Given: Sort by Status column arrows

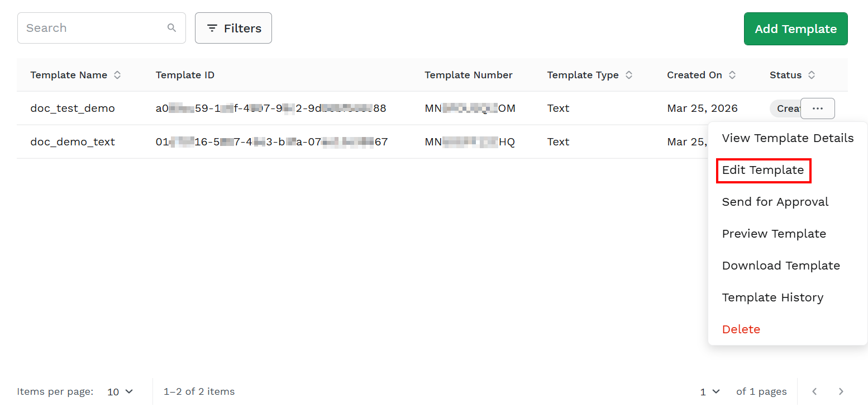Looking at the screenshot, I should pos(812,75).
